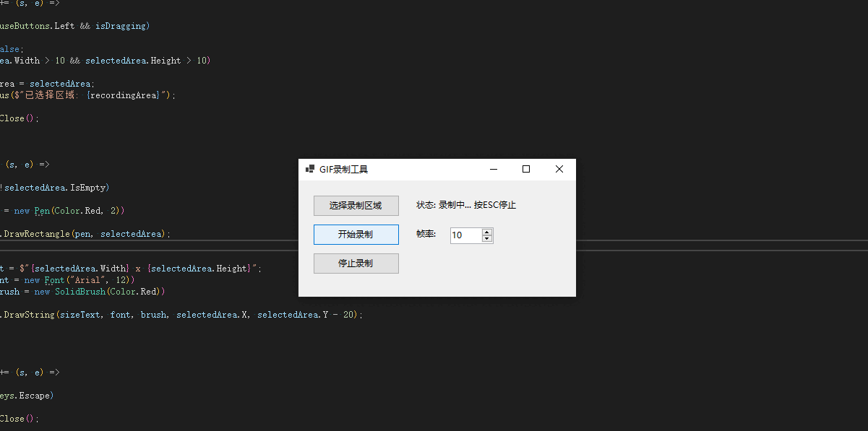868x431 pixels.
Task: Click SolidBrush in the code editor
Action: tap(80, 291)
